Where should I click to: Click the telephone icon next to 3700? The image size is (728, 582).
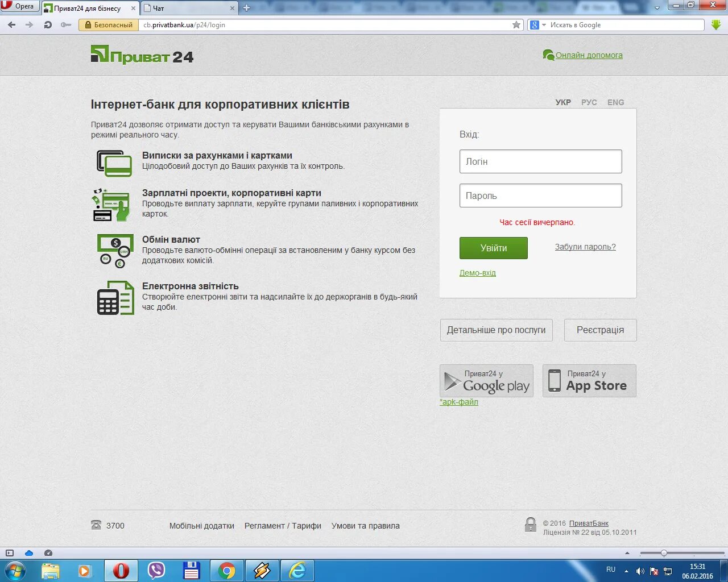tap(96, 525)
